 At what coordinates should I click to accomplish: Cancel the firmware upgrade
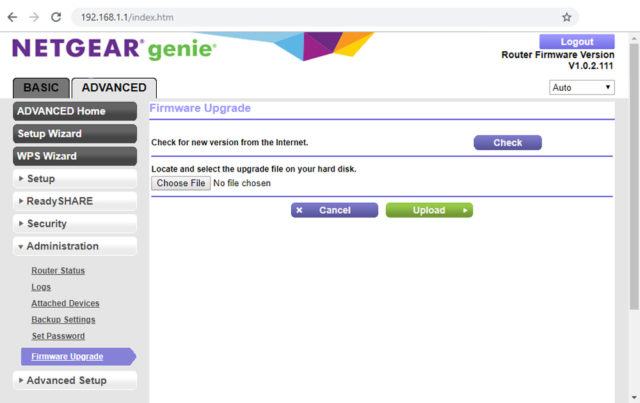coord(334,210)
